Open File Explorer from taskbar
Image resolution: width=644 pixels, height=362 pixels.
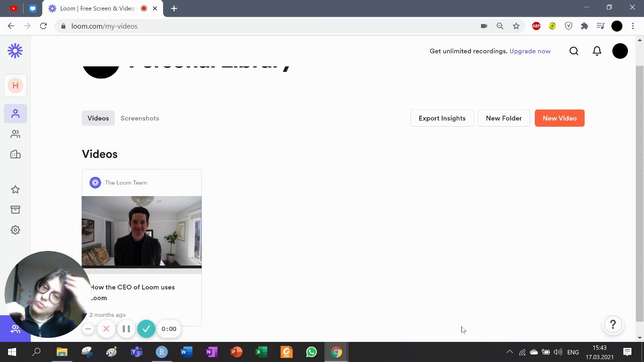(62, 352)
